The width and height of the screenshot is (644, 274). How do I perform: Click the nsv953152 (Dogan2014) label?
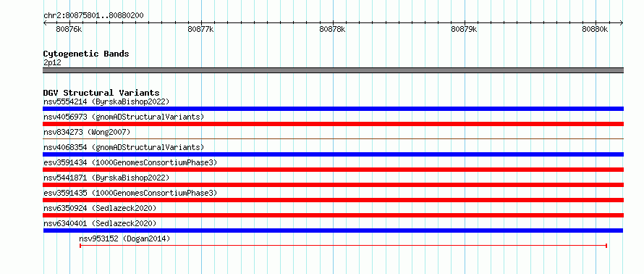click(124, 238)
